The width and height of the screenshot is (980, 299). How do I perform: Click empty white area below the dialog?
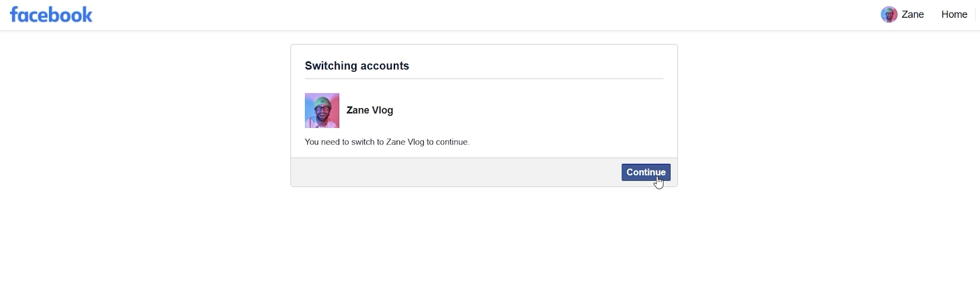coord(484,243)
